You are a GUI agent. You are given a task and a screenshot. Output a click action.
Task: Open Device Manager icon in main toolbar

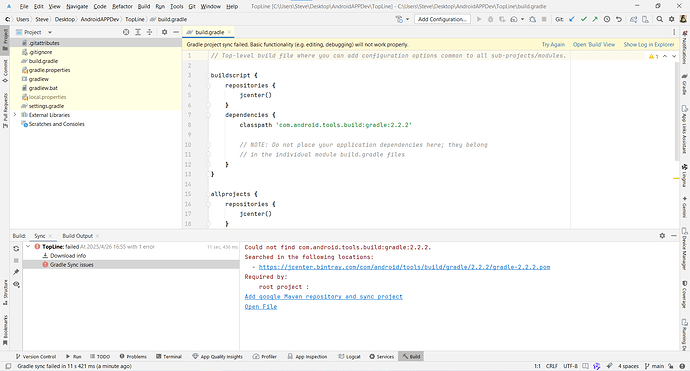[x=645, y=19]
